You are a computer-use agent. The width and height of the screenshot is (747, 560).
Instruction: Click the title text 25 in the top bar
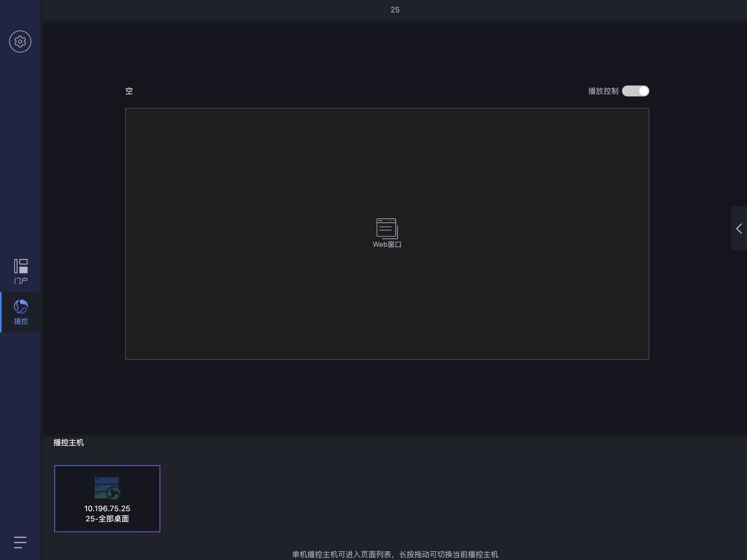(x=395, y=10)
